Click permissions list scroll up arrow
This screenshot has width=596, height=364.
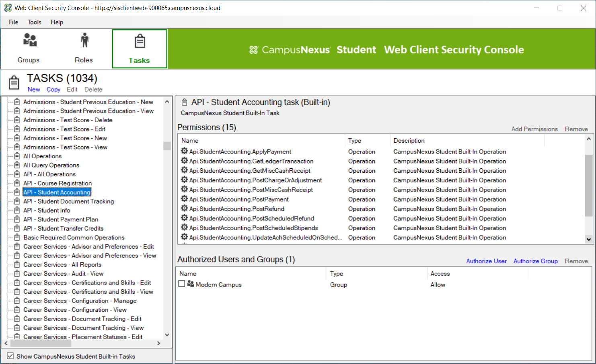click(x=588, y=139)
